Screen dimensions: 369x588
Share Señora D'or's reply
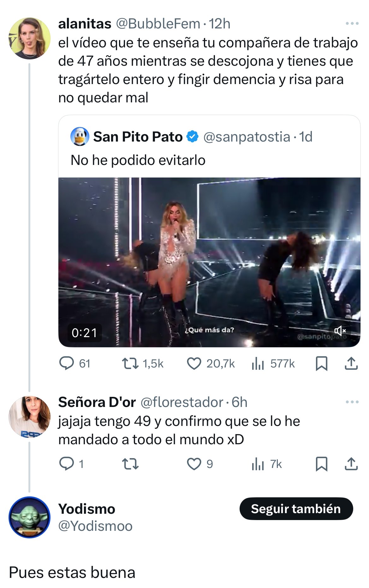(x=351, y=464)
